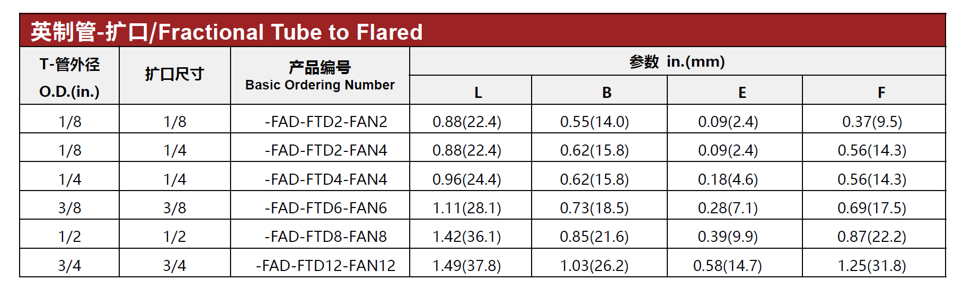Click the 扩口尺寸 column header
The image size is (980, 289).
click(175, 76)
